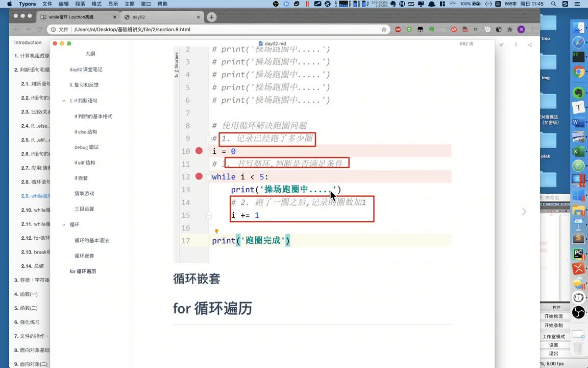Click the 退出 button in OBS
Image resolution: width=588 pixels, height=368 pixels.
pyautogui.click(x=553, y=353)
